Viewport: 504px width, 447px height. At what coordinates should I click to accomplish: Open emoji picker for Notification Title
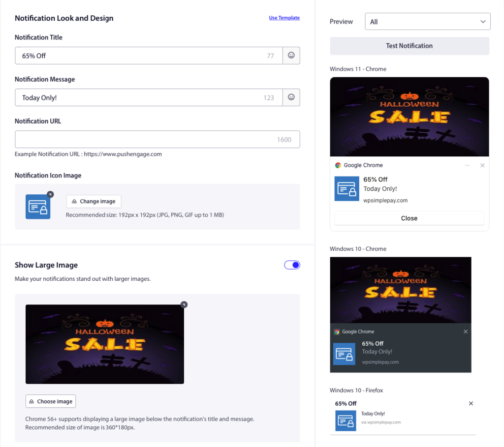(291, 56)
